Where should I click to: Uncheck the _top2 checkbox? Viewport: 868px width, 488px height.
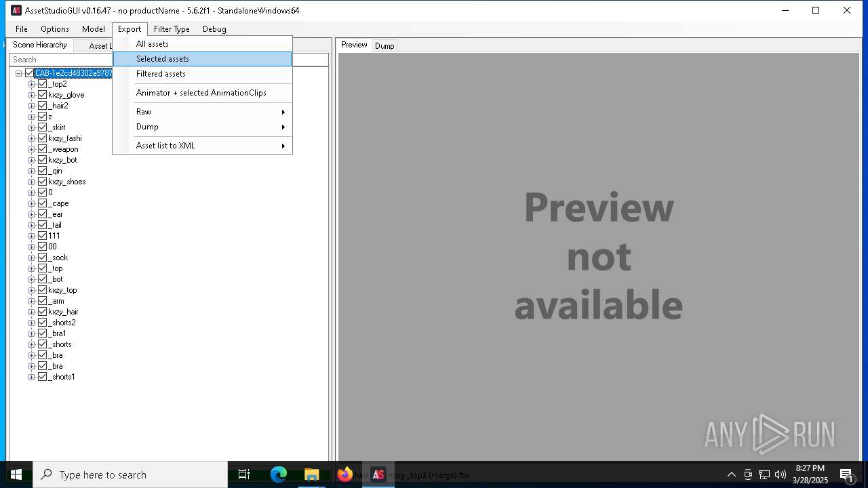[x=42, y=84]
